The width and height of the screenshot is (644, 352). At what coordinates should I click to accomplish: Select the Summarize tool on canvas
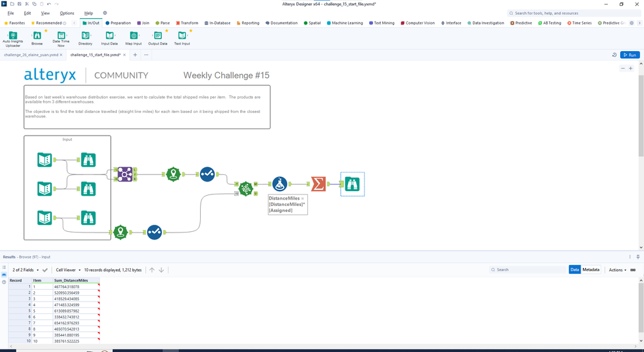click(x=318, y=184)
